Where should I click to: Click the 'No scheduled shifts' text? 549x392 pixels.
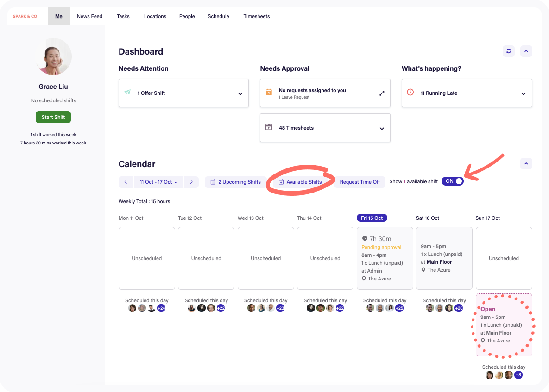click(x=53, y=100)
